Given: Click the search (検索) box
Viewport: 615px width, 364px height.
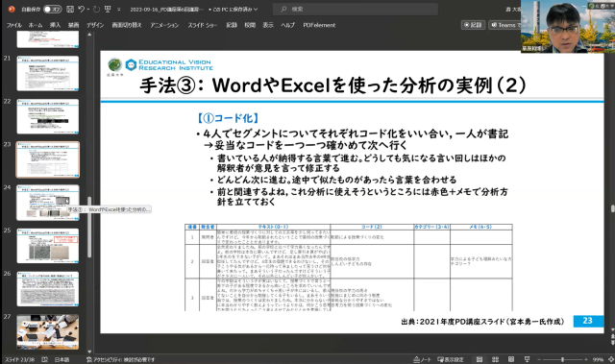Looking at the screenshot, I should [x=355, y=9].
